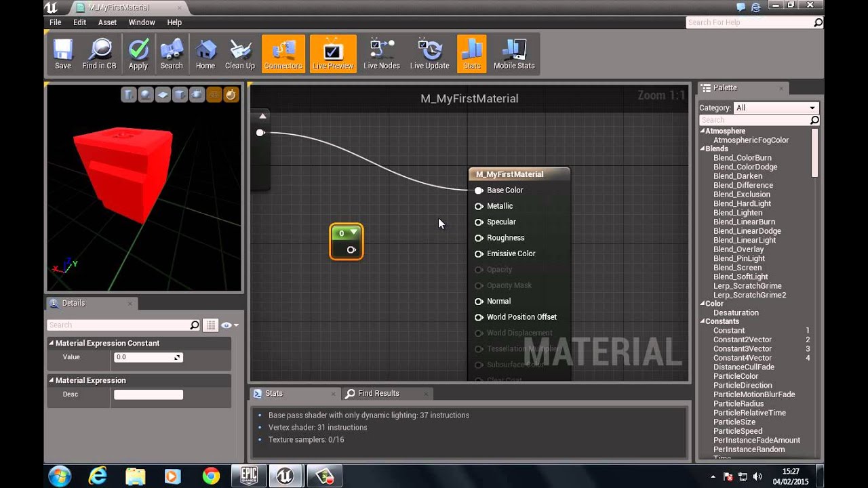The height and width of the screenshot is (488, 868).
Task: Click the Metallic input pin
Action: (x=479, y=206)
